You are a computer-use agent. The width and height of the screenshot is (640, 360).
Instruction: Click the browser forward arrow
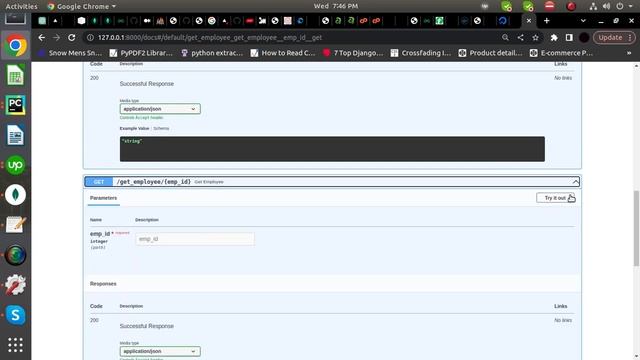pyautogui.click(x=56, y=38)
